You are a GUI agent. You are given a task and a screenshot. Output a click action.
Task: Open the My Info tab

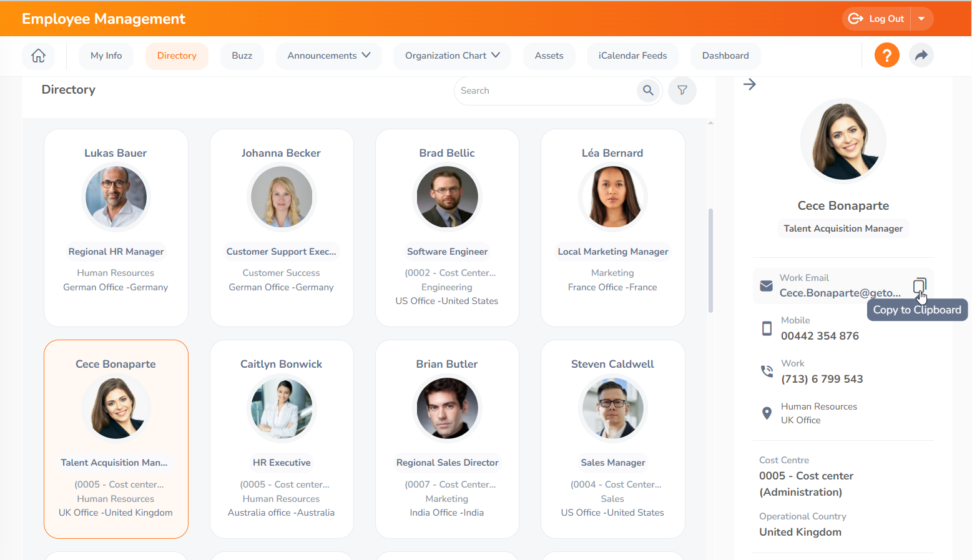coord(106,56)
